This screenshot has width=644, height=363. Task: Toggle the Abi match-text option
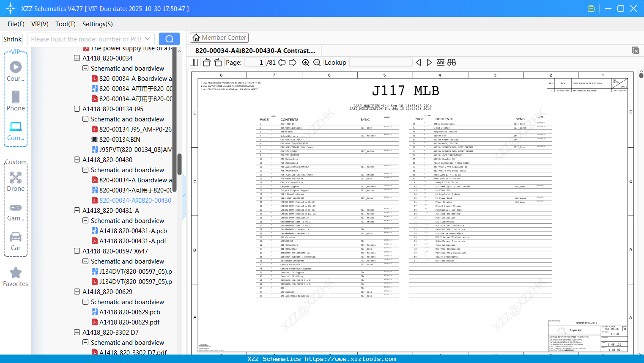pyautogui.click(x=440, y=63)
